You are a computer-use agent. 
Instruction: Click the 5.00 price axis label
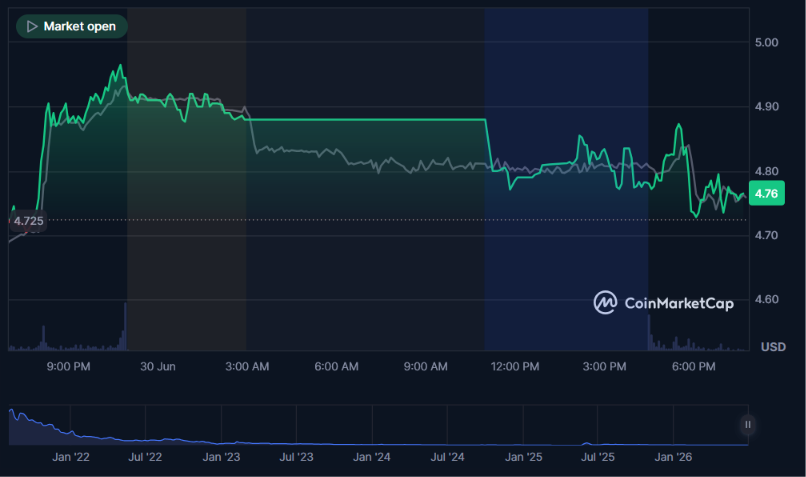(x=766, y=43)
